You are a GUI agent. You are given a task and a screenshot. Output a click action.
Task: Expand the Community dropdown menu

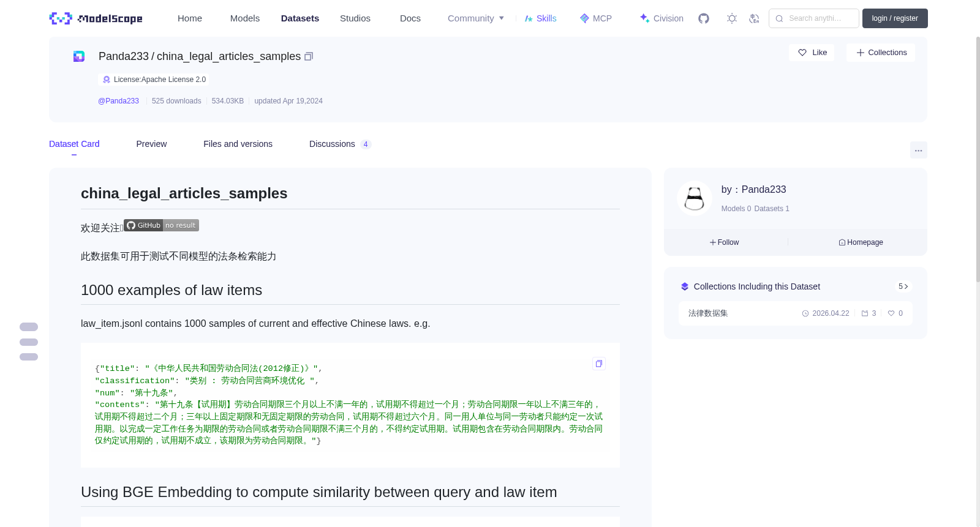point(476,18)
